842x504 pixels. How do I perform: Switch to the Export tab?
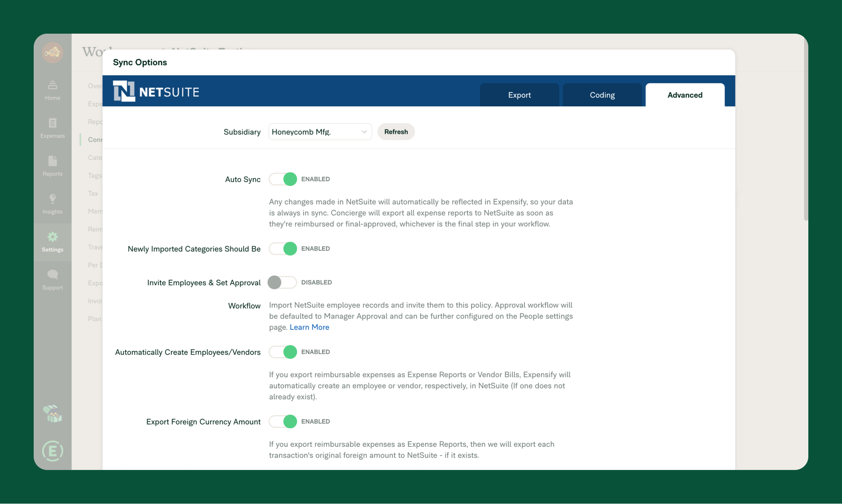tap(520, 95)
